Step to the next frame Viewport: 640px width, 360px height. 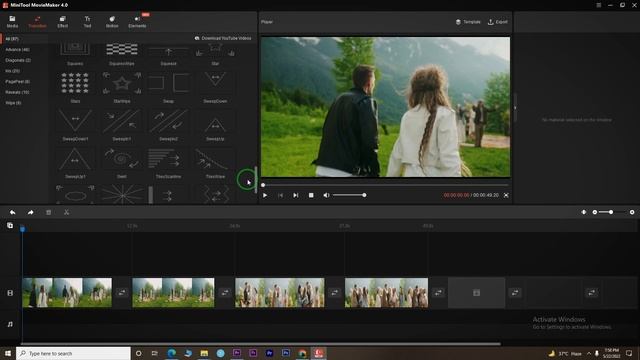point(296,196)
